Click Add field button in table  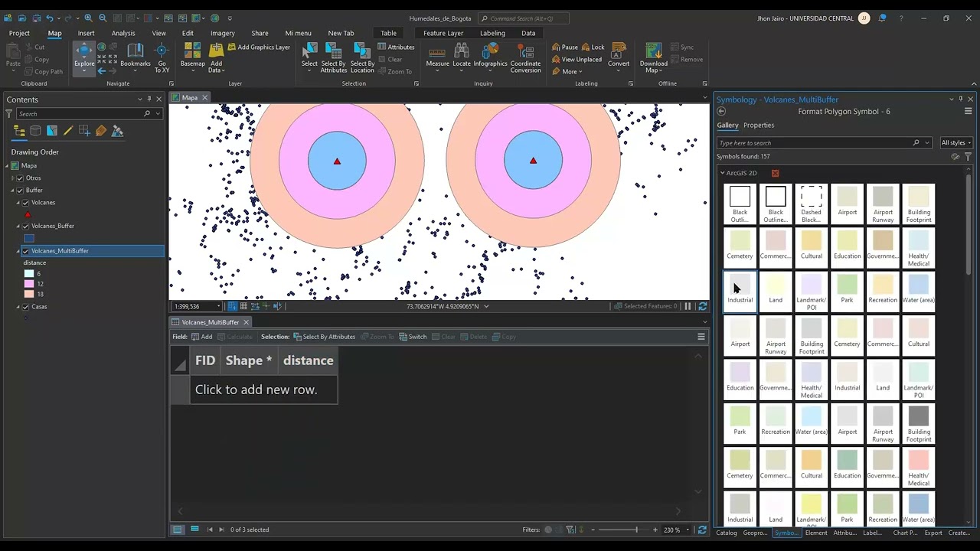point(201,337)
